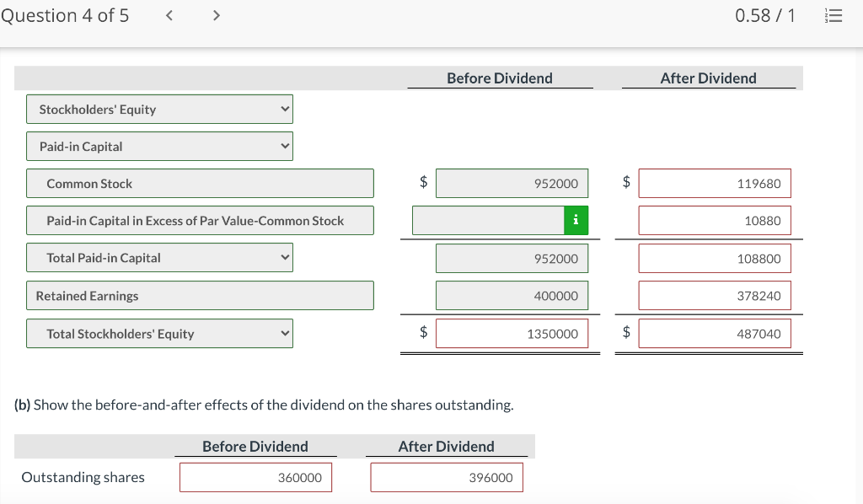Screen dimensions: 863x504
Task: Click Before Dividend header in equity table
Action: pyautogui.click(x=500, y=78)
